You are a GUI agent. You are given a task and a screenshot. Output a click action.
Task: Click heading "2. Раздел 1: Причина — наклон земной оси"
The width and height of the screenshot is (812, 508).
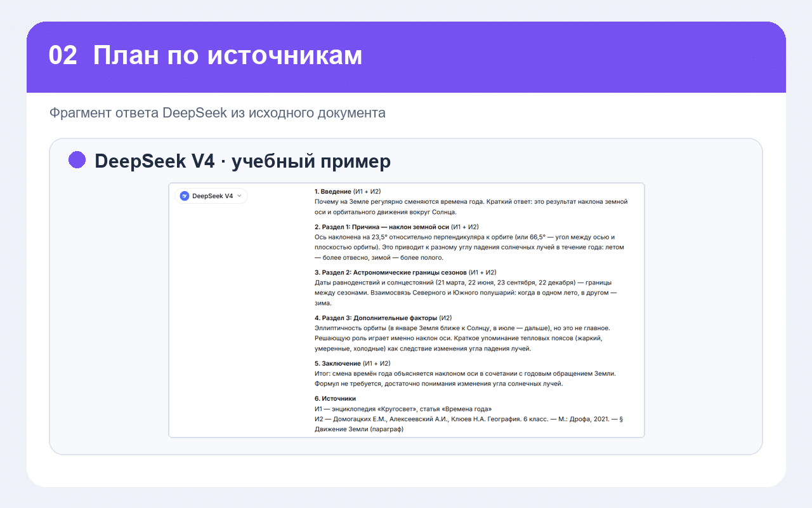click(382, 227)
